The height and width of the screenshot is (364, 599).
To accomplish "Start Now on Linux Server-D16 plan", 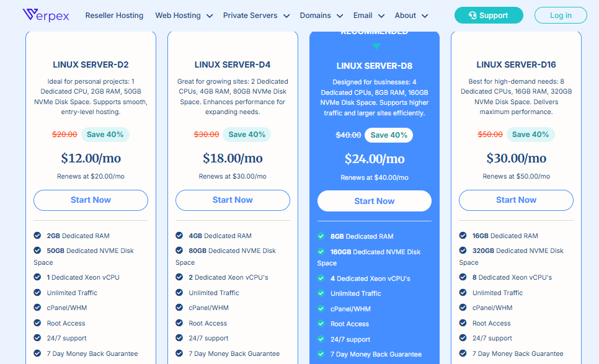I will [x=516, y=200].
